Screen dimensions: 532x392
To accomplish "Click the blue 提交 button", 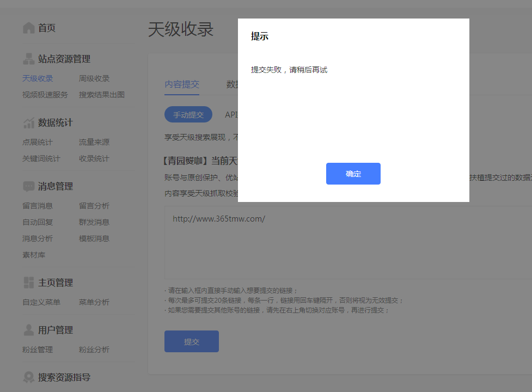I will click(192, 341).
